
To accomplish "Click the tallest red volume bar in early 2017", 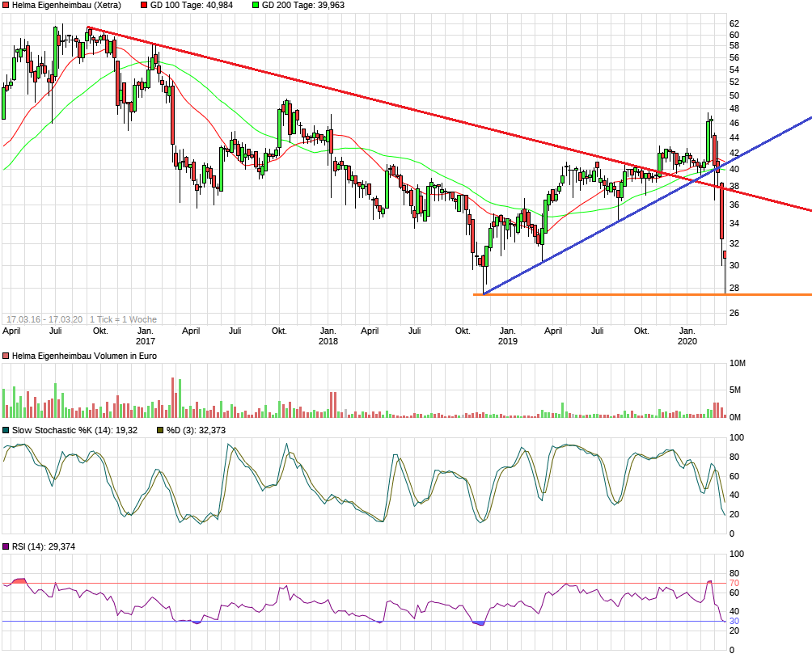I will (173, 398).
